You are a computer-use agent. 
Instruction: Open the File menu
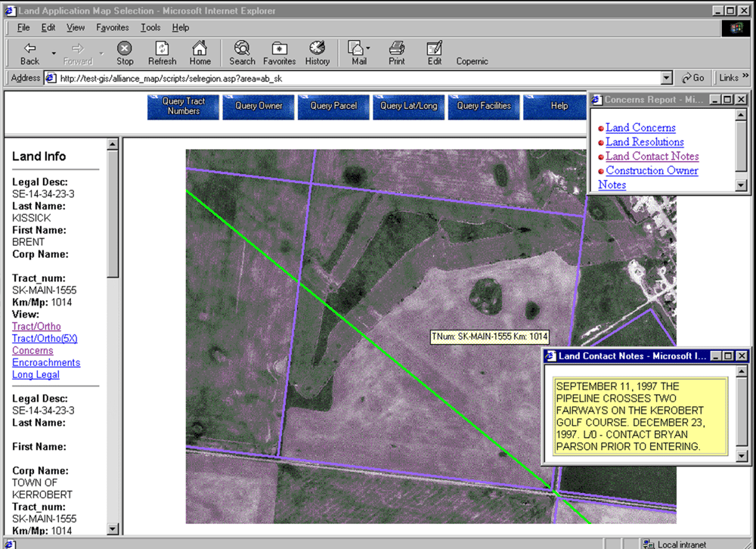[23, 27]
